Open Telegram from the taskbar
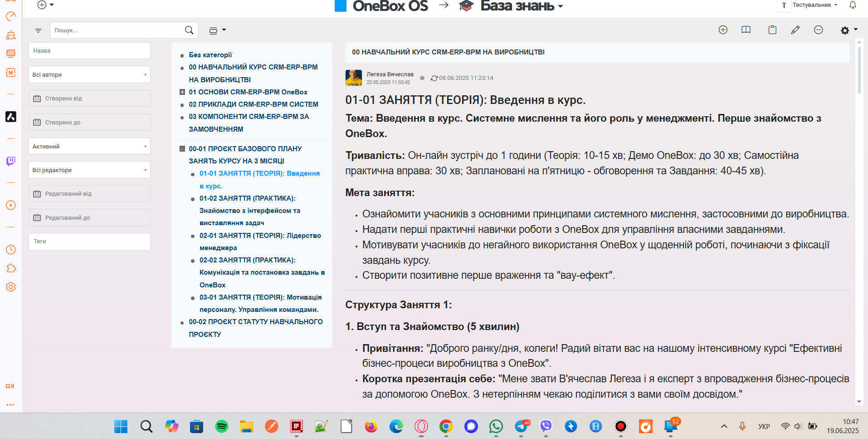Viewport: 868px width, 439px height. pyautogui.click(x=522, y=426)
